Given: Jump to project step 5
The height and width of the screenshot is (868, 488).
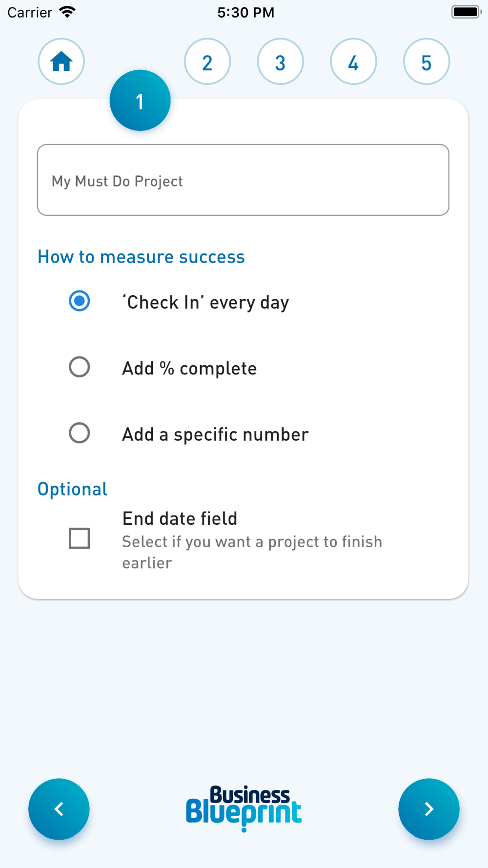Looking at the screenshot, I should click(x=427, y=62).
